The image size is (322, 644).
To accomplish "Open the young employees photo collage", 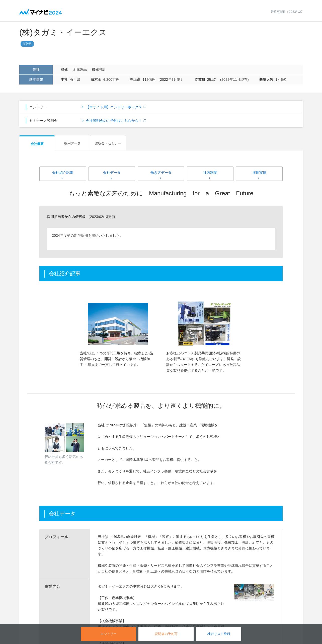I will click(x=64, y=438).
